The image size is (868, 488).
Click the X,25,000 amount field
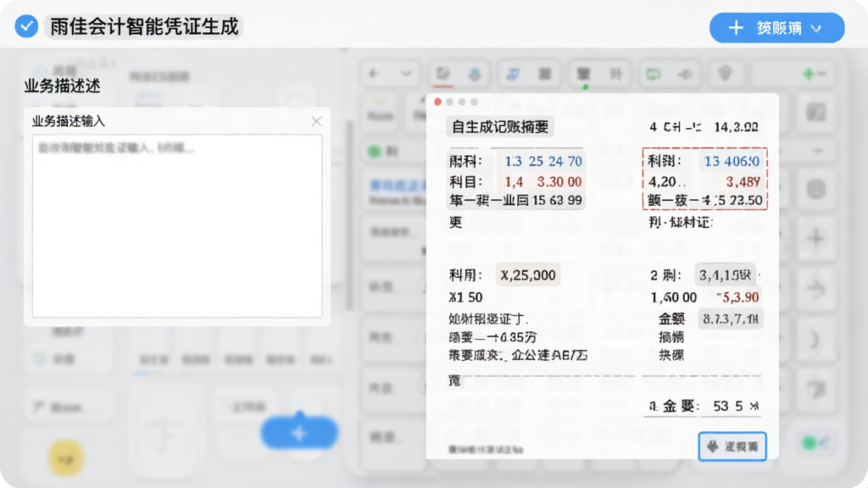pos(528,275)
